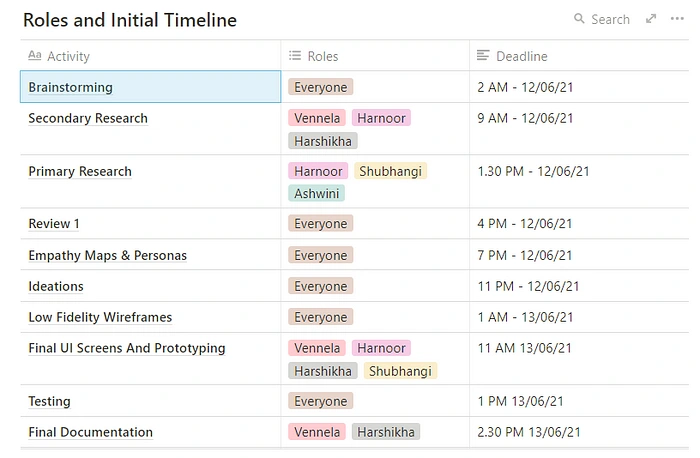The width and height of the screenshot is (700, 458).
Task: Open the Empathy Maps & Personas page
Action: point(107,255)
